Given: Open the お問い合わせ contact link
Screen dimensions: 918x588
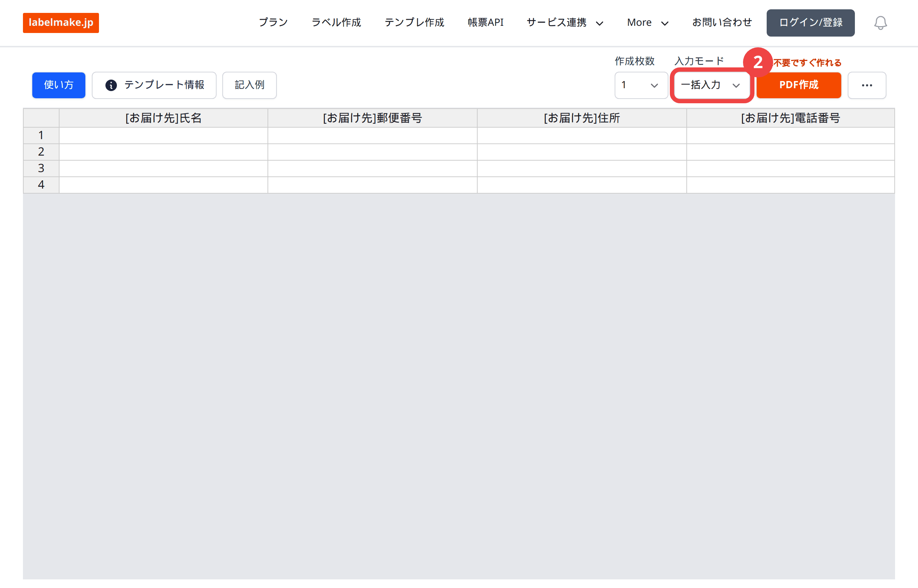Looking at the screenshot, I should coord(722,23).
